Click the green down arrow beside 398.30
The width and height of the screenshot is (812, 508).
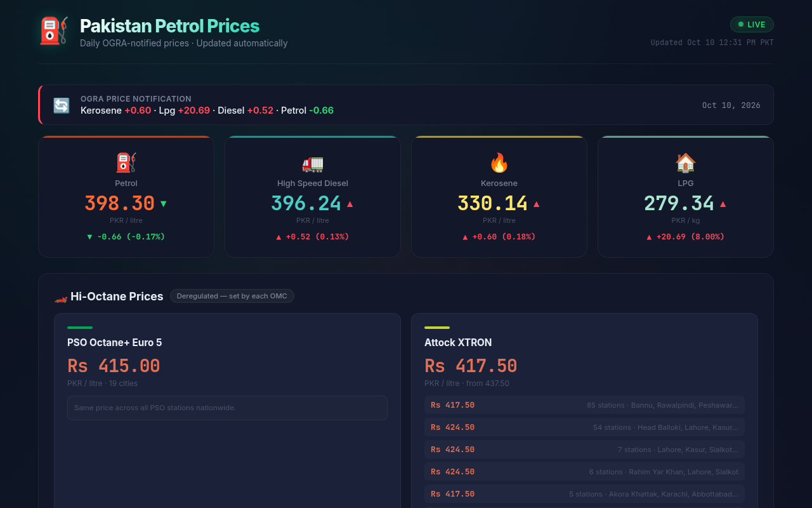tap(164, 204)
